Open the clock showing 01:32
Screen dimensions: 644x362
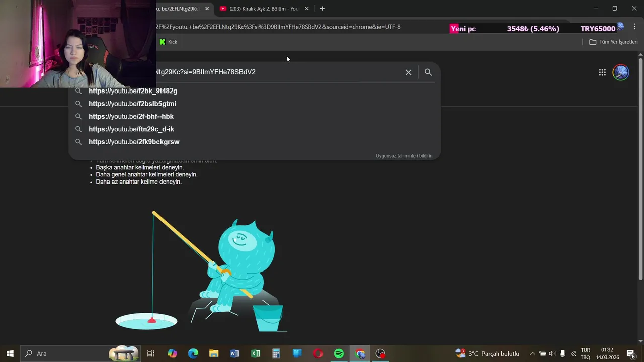(607, 353)
